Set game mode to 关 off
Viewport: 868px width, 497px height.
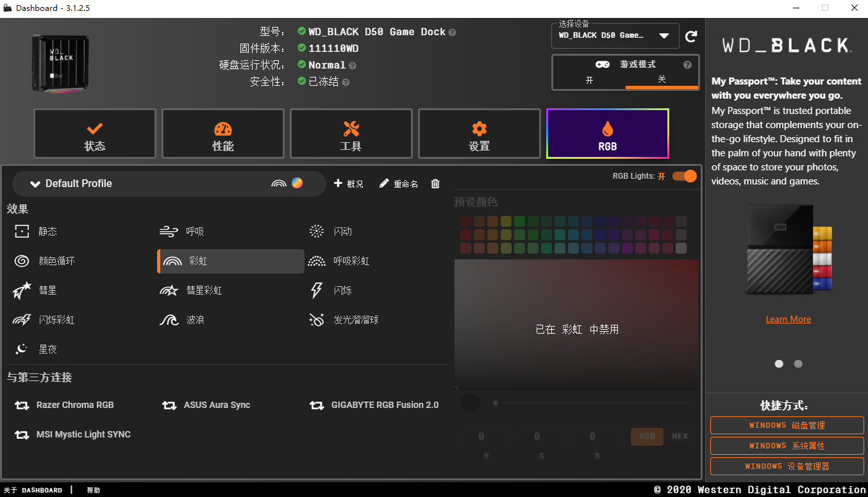click(x=662, y=80)
